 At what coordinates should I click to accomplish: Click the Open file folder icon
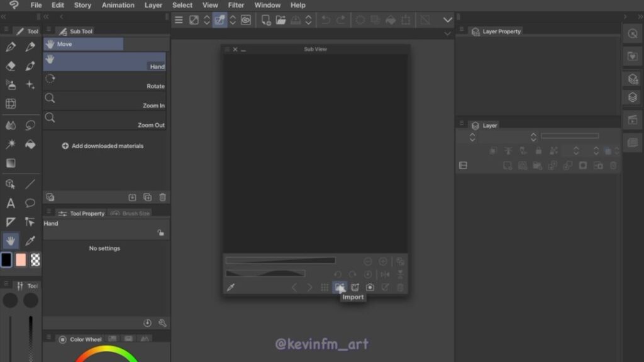point(280,20)
